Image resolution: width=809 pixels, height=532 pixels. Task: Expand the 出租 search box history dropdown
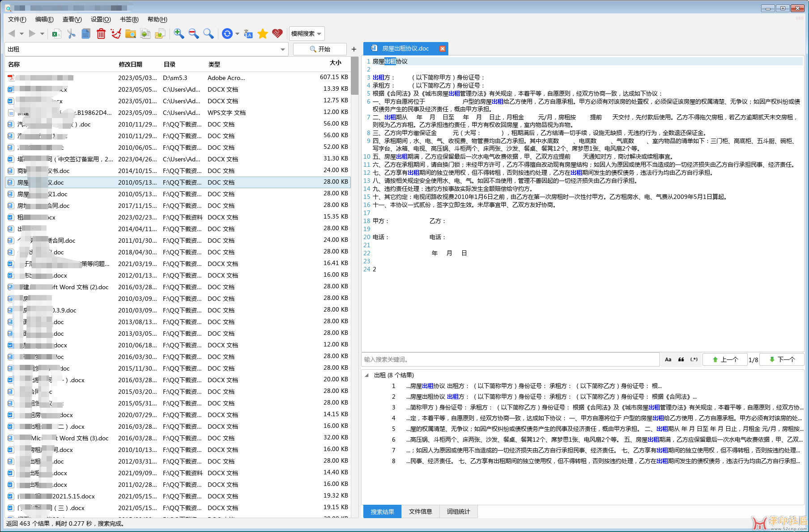tap(282, 49)
